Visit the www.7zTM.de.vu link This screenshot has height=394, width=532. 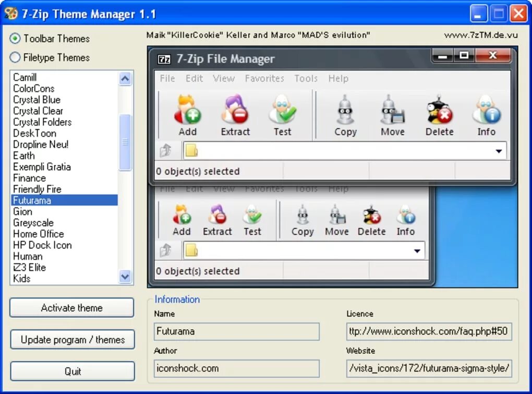[x=481, y=35]
